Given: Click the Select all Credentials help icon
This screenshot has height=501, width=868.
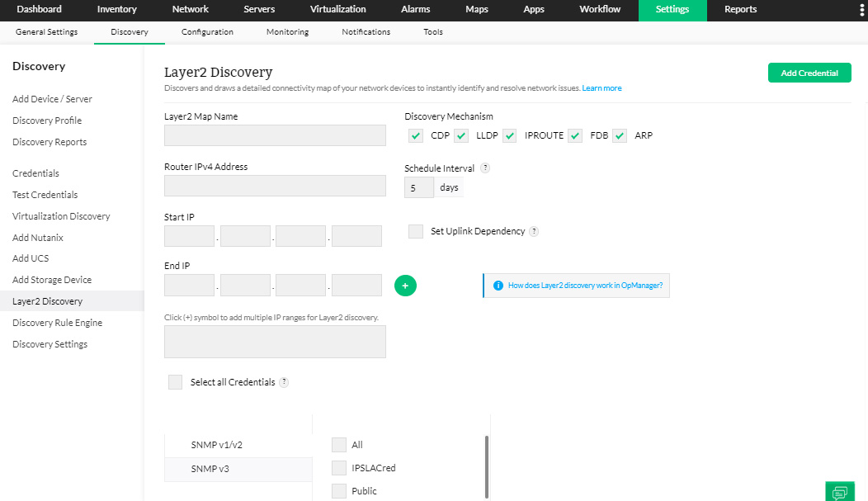Looking at the screenshot, I should click(x=285, y=381).
